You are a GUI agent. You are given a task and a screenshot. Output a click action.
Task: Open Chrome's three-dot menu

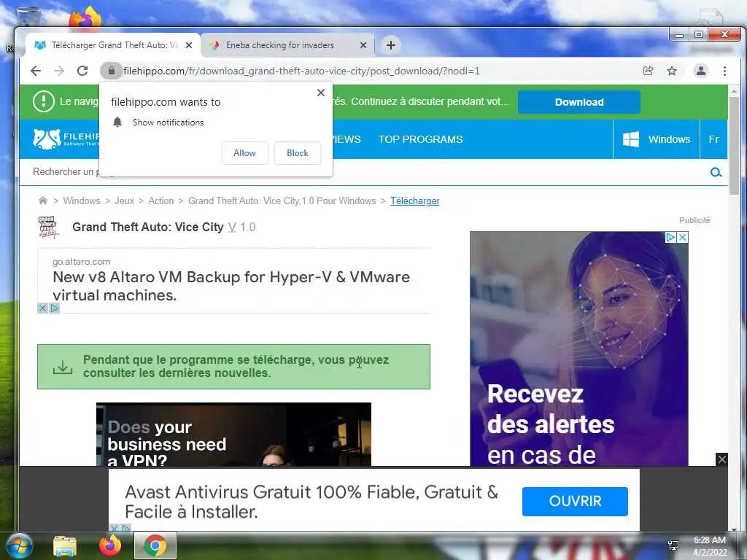[x=724, y=71]
